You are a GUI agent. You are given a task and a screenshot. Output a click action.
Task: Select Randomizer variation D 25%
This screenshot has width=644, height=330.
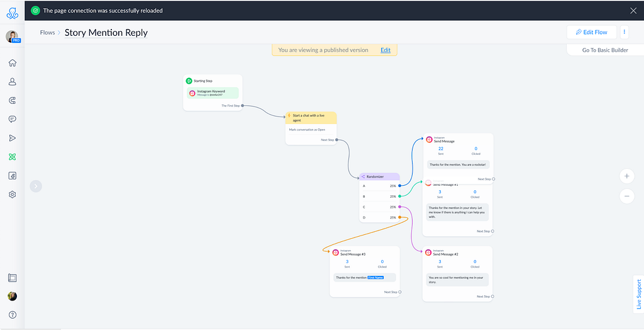(379, 218)
